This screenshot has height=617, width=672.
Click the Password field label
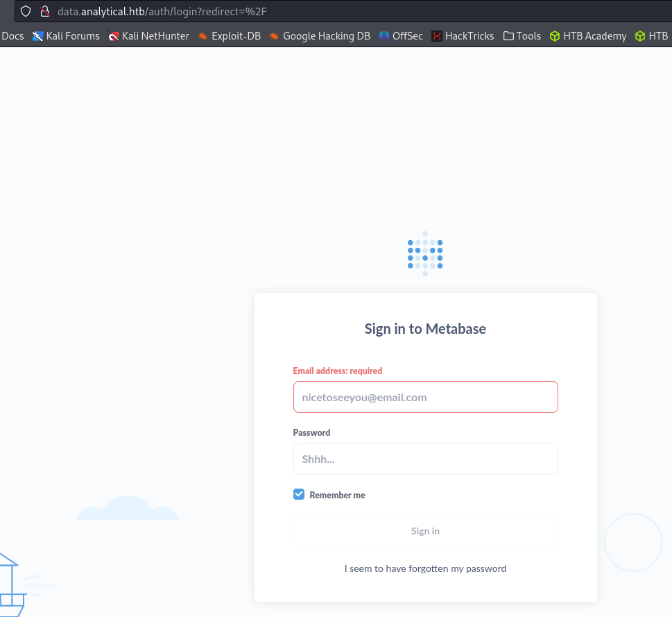[311, 432]
